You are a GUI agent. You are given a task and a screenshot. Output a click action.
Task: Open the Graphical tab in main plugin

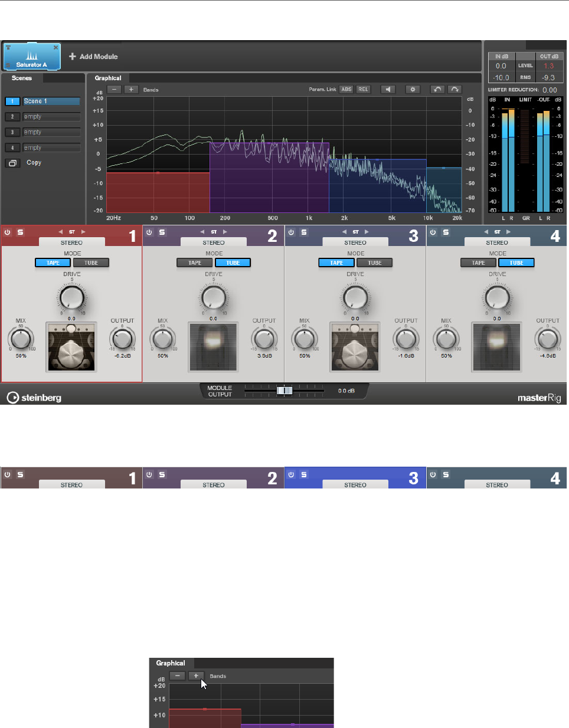pyautogui.click(x=108, y=78)
